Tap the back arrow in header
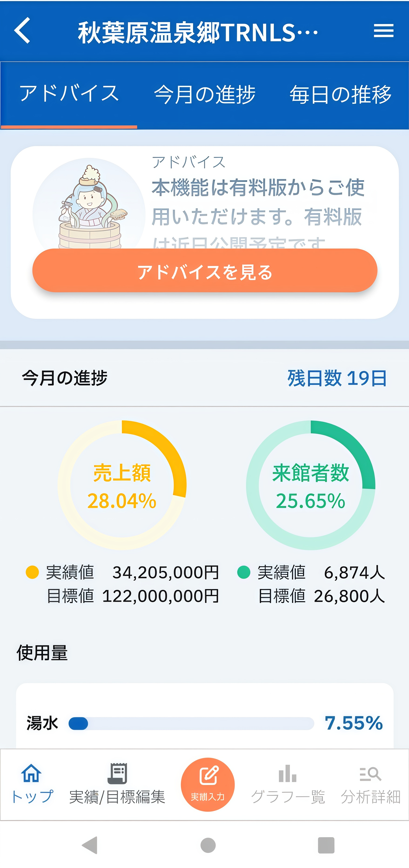Screen dimensions: 409x868 pos(23,31)
